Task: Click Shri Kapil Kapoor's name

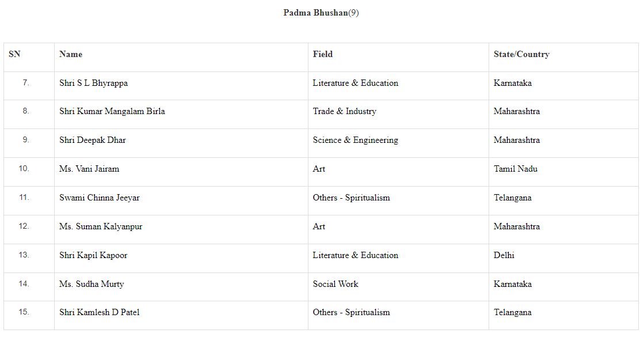Action: (93, 255)
